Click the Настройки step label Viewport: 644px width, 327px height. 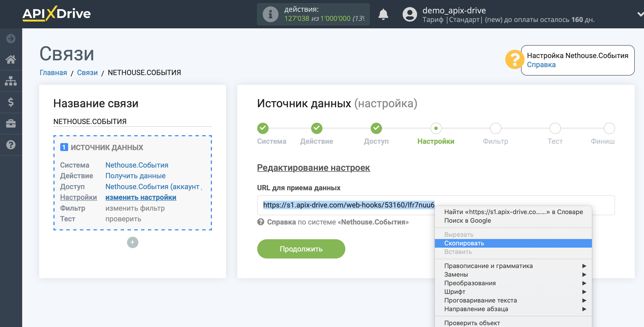click(436, 141)
